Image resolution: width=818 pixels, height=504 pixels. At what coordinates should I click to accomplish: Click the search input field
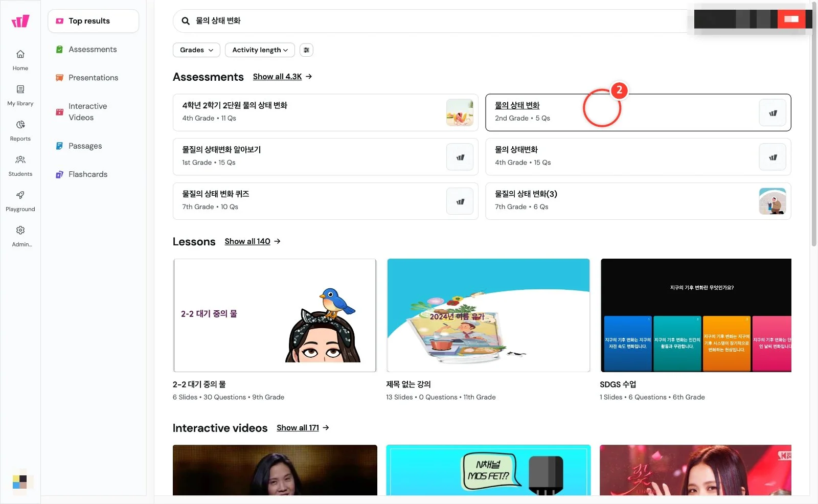435,21
